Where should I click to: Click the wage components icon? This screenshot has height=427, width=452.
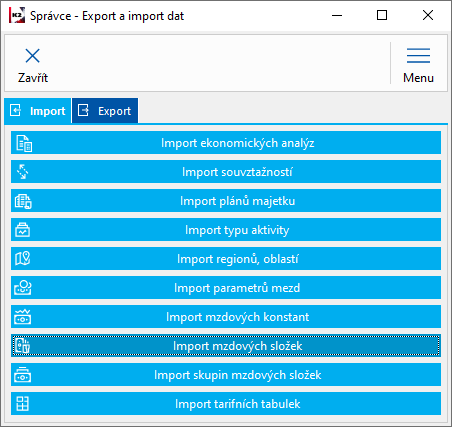pyautogui.click(x=22, y=346)
